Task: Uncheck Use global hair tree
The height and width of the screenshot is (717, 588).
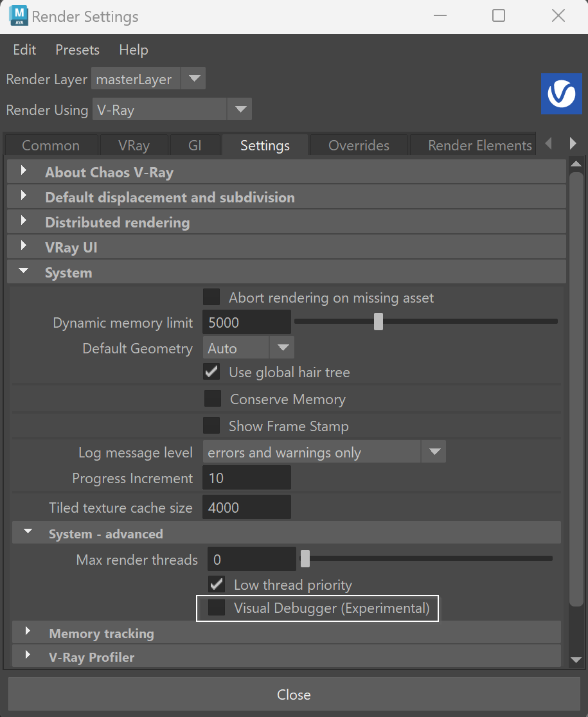Action: point(211,371)
